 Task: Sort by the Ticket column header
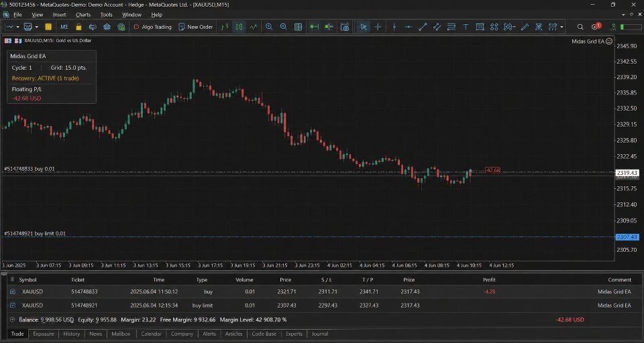[x=78, y=280]
